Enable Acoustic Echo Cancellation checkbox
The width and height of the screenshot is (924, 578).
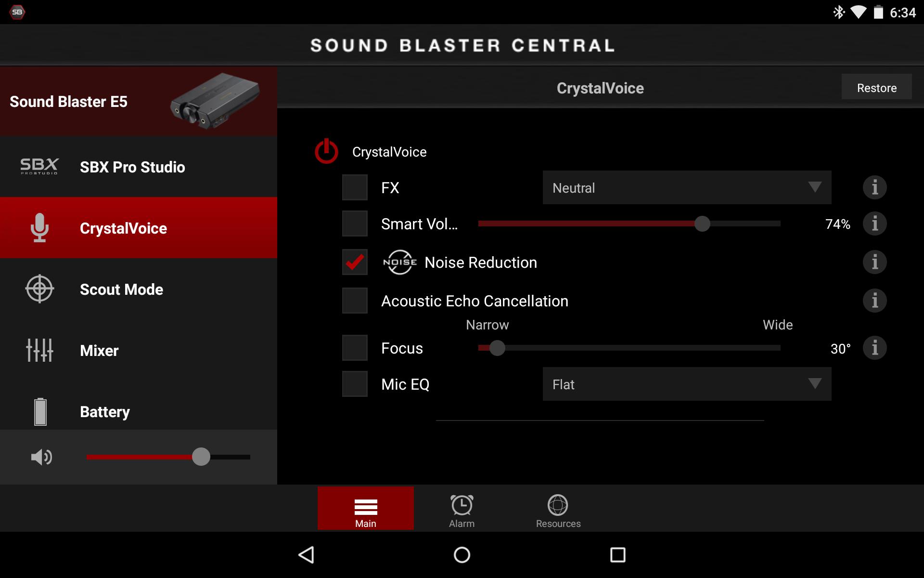(x=355, y=301)
